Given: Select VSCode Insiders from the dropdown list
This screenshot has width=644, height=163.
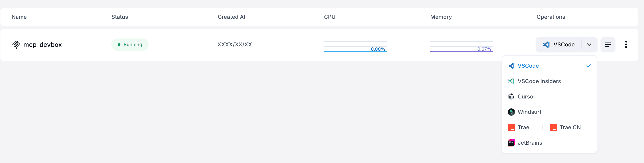Looking at the screenshot, I should (x=539, y=81).
